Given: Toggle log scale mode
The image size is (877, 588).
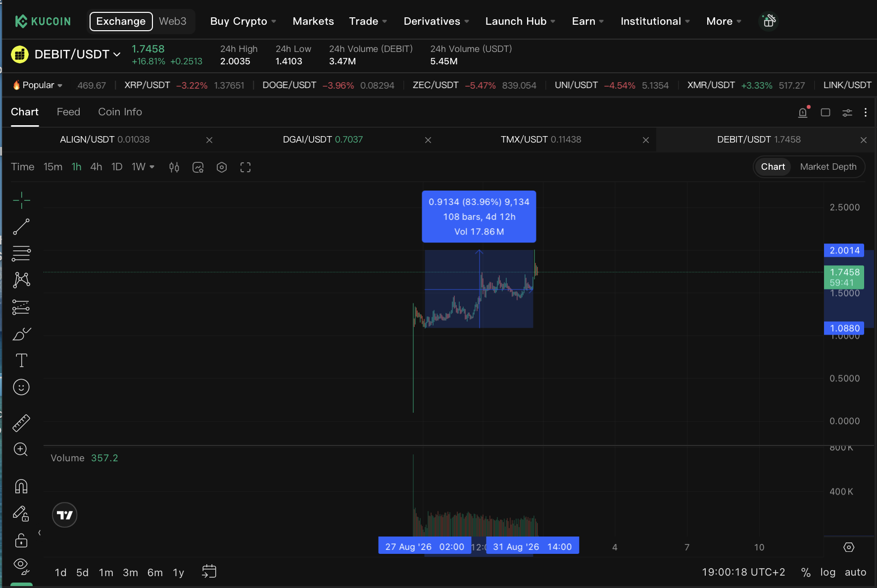Looking at the screenshot, I should click(x=828, y=572).
